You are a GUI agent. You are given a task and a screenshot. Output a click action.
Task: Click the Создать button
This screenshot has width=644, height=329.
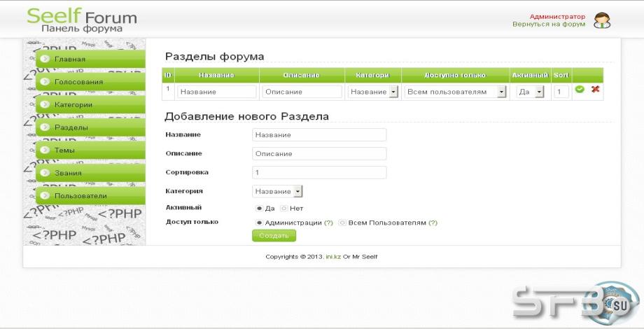[x=274, y=236]
